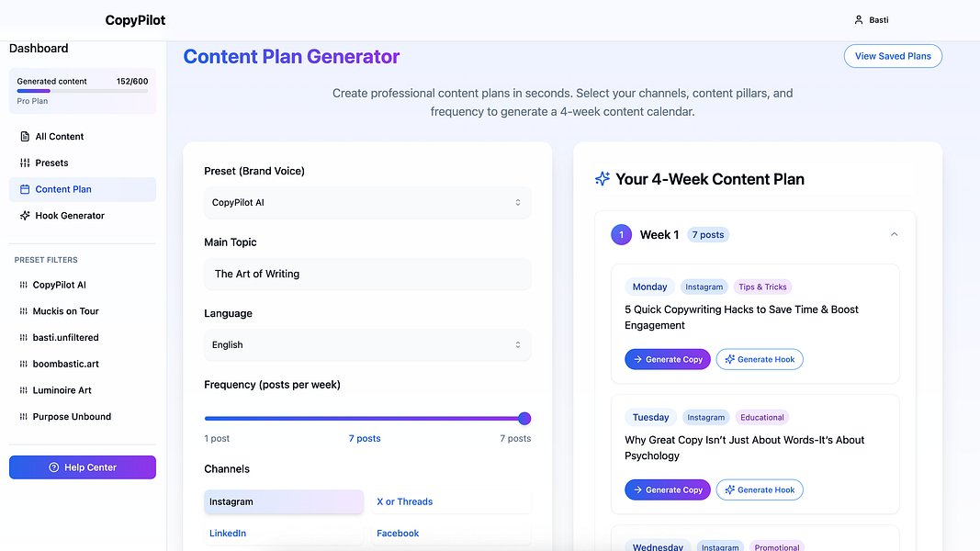The height and width of the screenshot is (551, 980).
Task: Click the All Content document icon
Action: click(x=25, y=136)
